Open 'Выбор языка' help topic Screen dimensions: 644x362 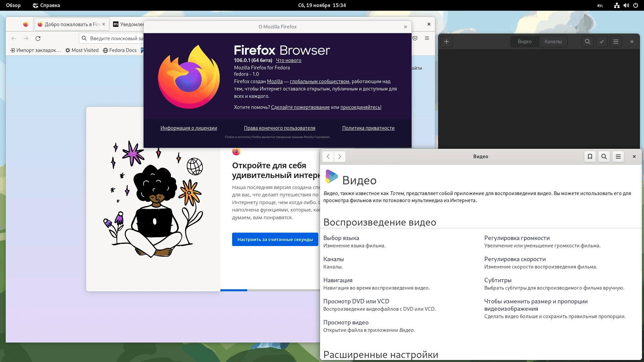coord(341,238)
